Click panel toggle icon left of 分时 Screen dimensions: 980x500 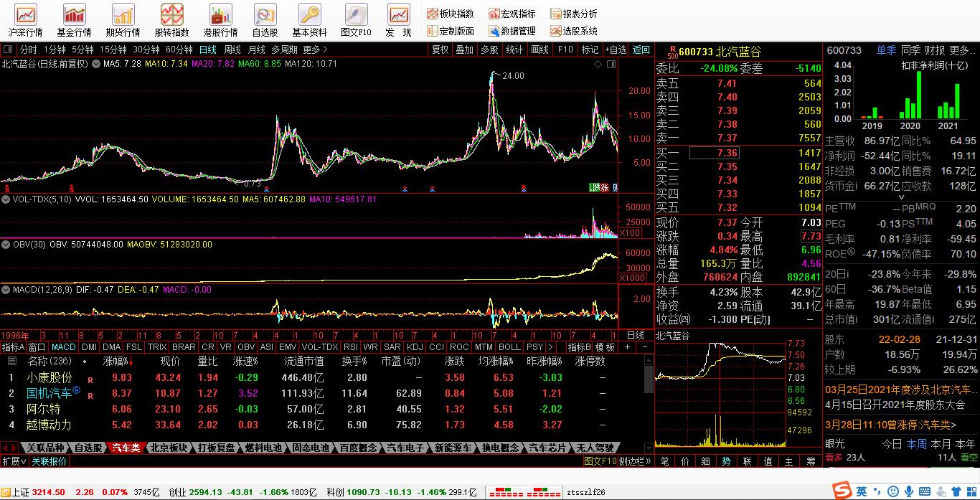(x=8, y=49)
